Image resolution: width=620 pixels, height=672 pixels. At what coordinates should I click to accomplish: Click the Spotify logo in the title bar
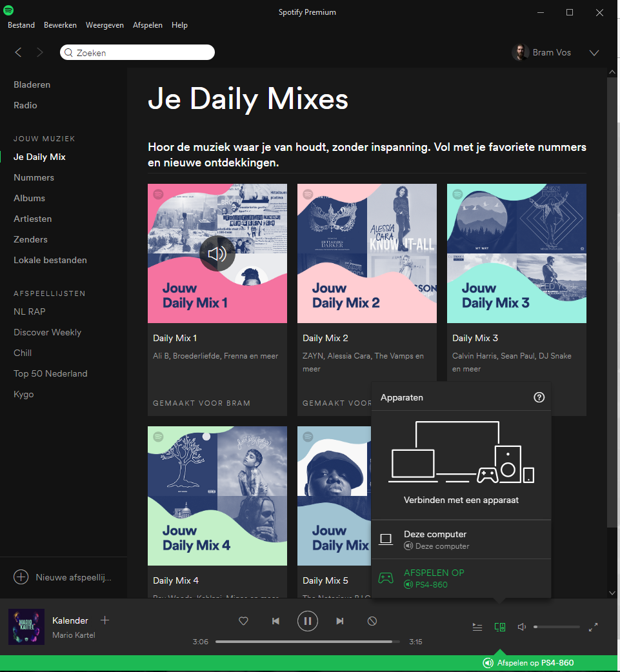8,10
